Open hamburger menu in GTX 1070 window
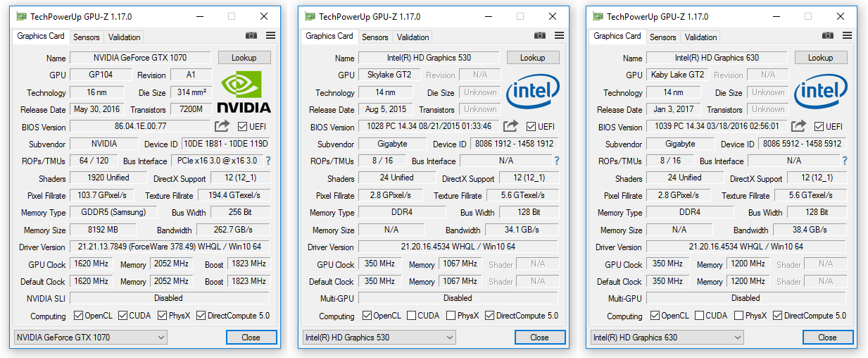The width and height of the screenshot is (868, 358). click(270, 35)
